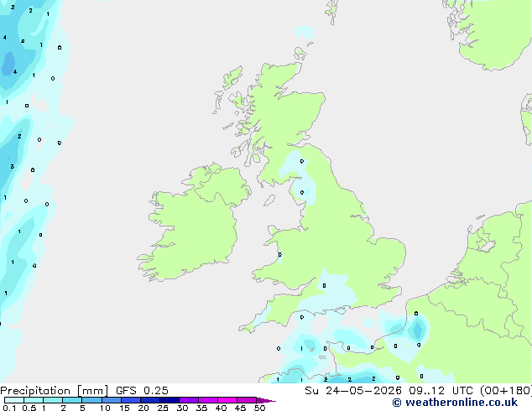Click the legend scale label '45'
Viewport: 532px width, 411px height.
tap(240, 408)
